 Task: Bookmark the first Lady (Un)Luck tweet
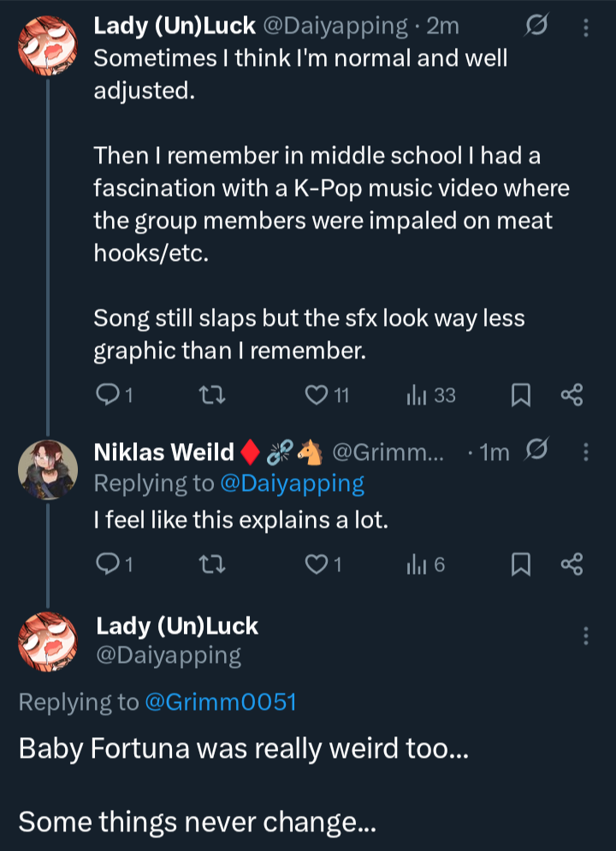(521, 394)
